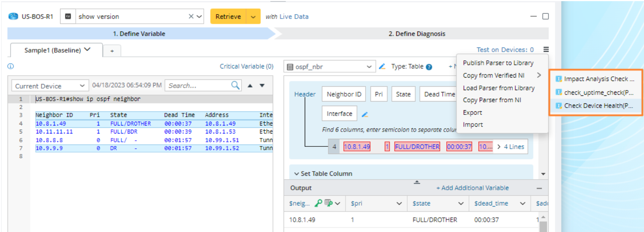Click the info icon above the Current Device selector
This screenshot has height=232, width=644.
click(11, 66)
